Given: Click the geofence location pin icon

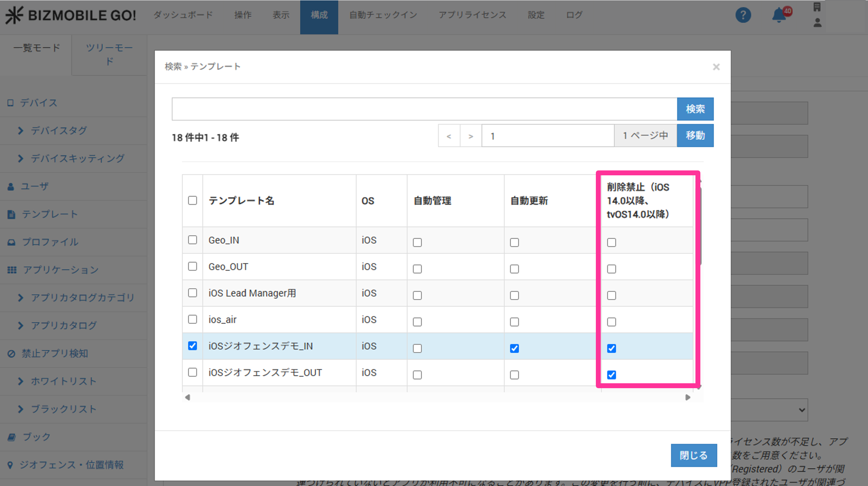Looking at the screenshot, I should pos(10,465).
